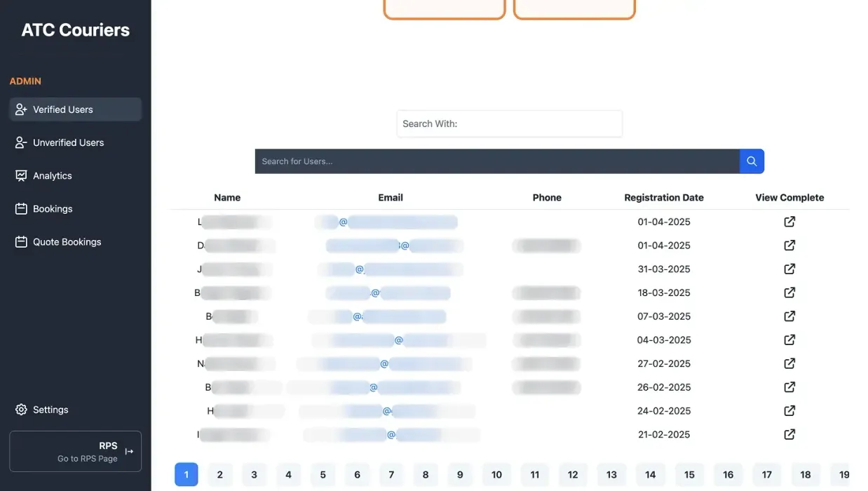Jump to page 6
The image size is (868, 491).
357,475
